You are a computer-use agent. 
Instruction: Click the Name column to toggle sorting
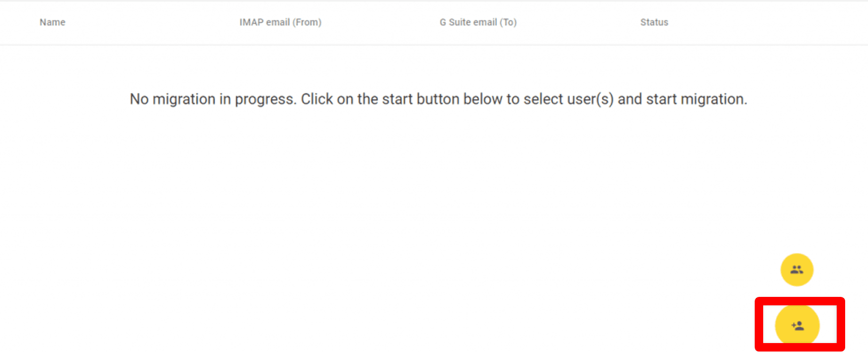point(52,22)
